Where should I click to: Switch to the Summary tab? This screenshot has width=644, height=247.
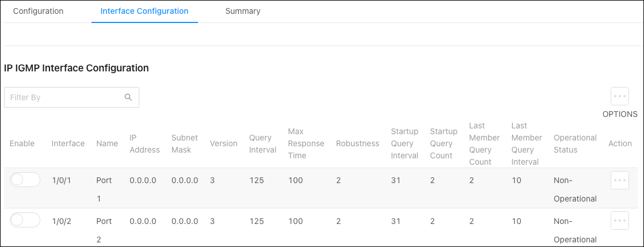pos(243,11)
